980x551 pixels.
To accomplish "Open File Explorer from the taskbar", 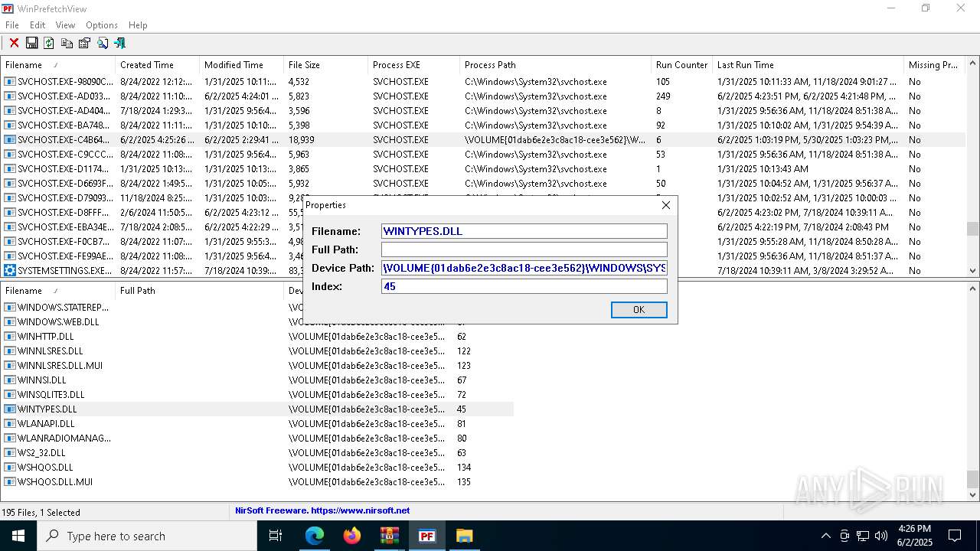I will coord(465,536).
